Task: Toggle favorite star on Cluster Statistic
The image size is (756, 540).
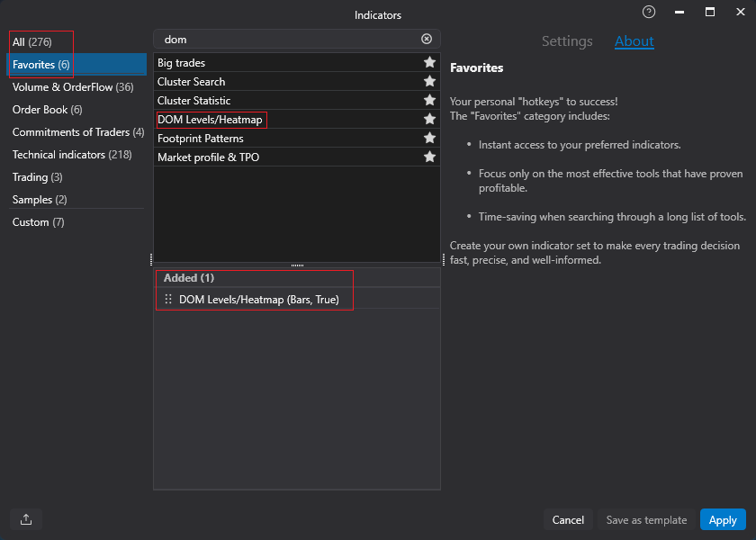Action: point(429,100)
